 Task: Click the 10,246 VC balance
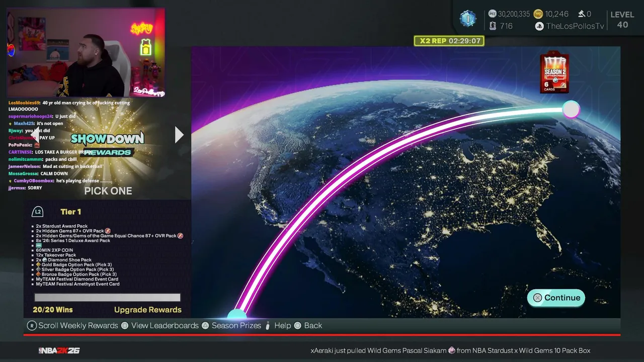point(557,14)
